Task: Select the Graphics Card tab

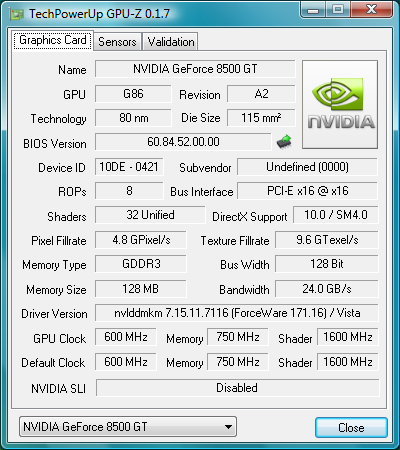Action: [53, 40]
